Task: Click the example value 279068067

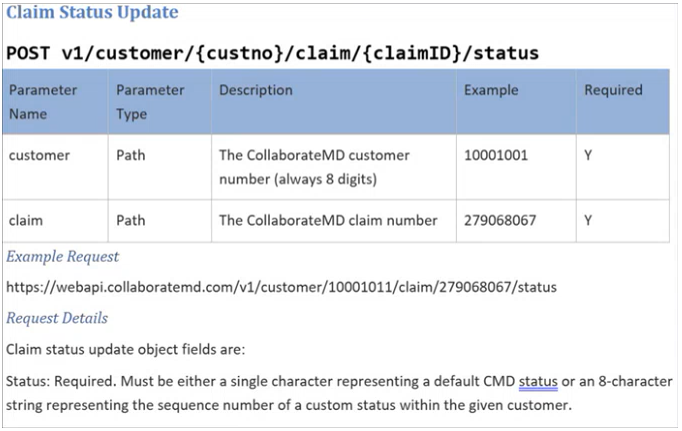Action: [500, 221]
